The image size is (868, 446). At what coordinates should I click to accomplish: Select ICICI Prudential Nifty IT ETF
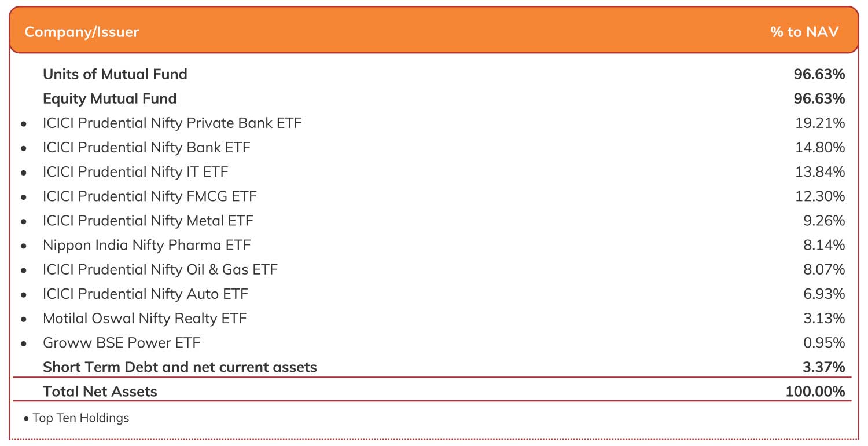[135, 172]
